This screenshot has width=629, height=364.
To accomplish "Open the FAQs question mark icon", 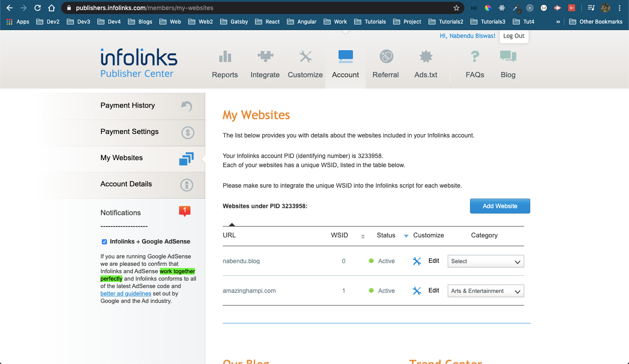I will [475, 56].
